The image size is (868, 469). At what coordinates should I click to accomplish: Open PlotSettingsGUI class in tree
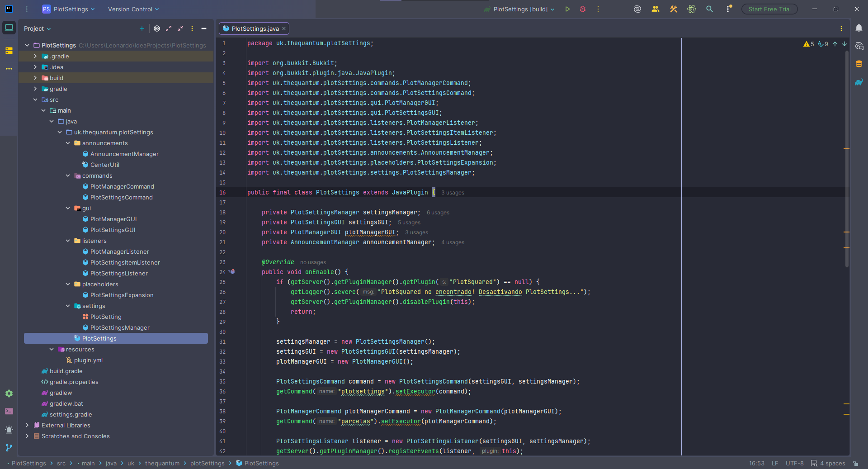click(113, 230)
